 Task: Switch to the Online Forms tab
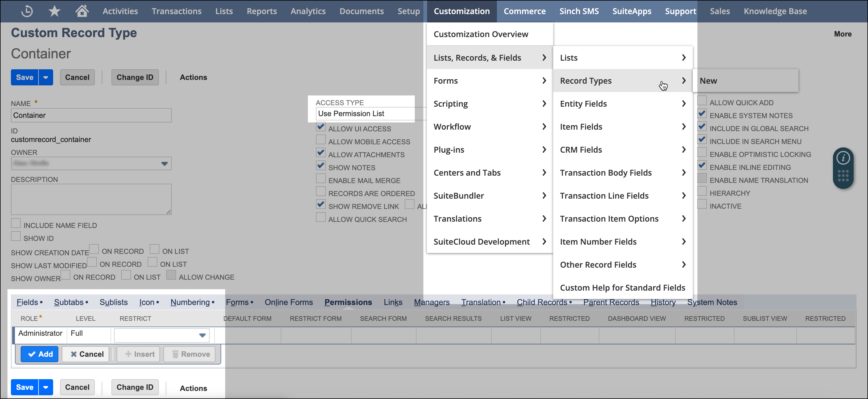[x=289, y=302]
